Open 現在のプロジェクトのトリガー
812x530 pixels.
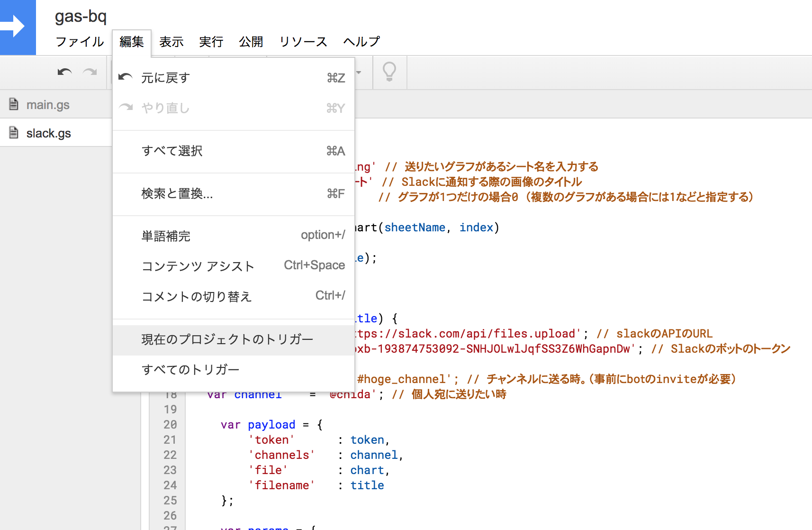234,339
